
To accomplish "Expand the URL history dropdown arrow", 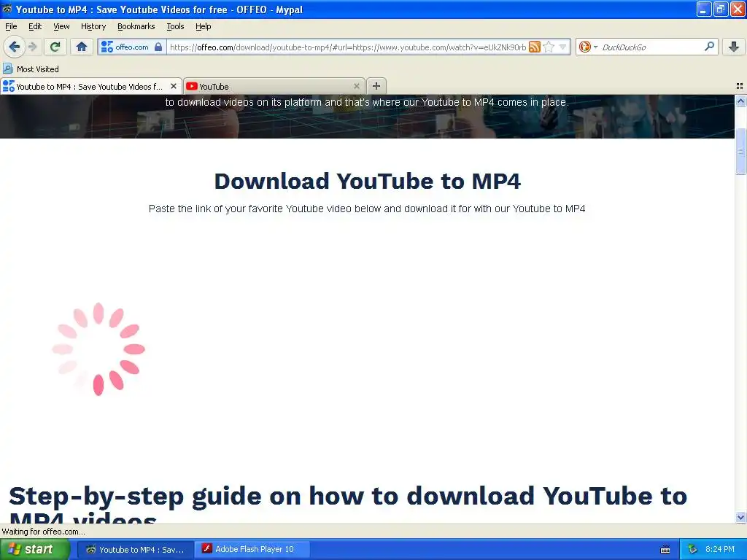I will (562, 47).
